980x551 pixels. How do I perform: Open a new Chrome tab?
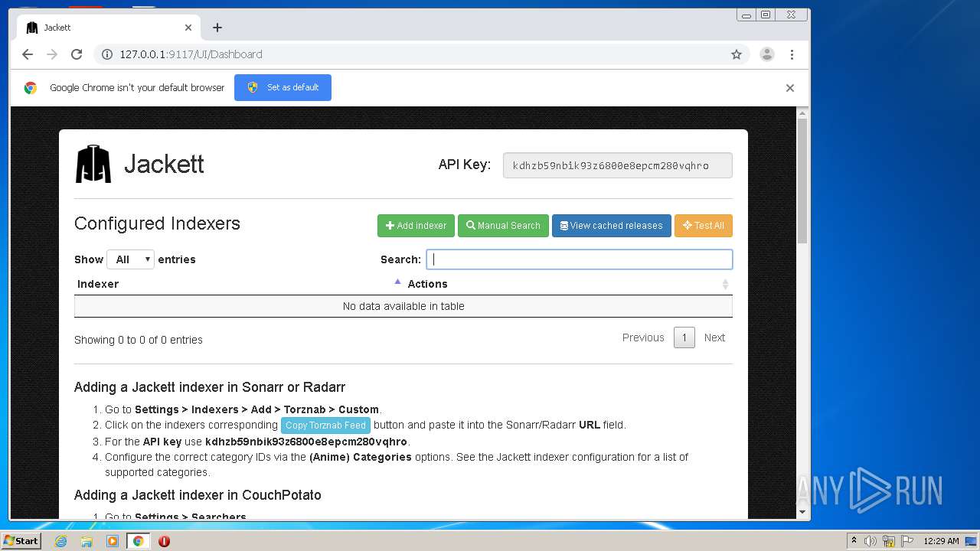click(x=217, y=28)
